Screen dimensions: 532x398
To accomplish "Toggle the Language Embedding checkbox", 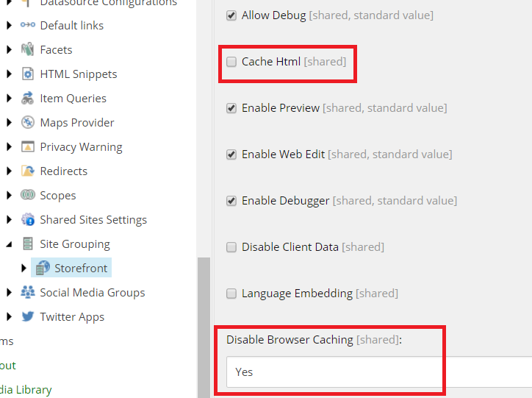I will coord(231,294).
